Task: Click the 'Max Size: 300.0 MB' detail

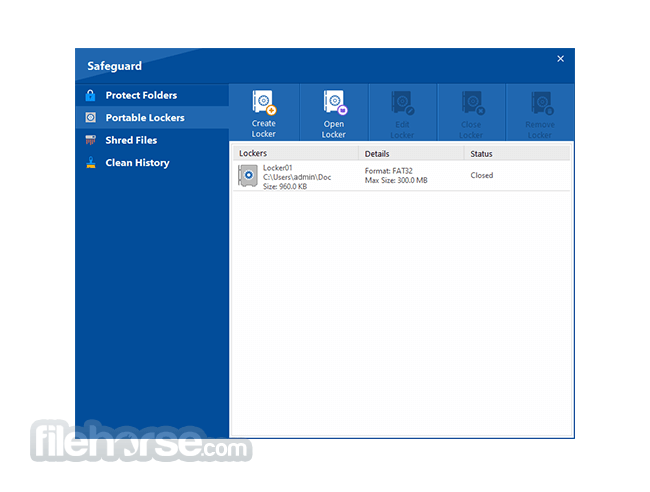Action: pyautogui.click(x=396, y=180)
